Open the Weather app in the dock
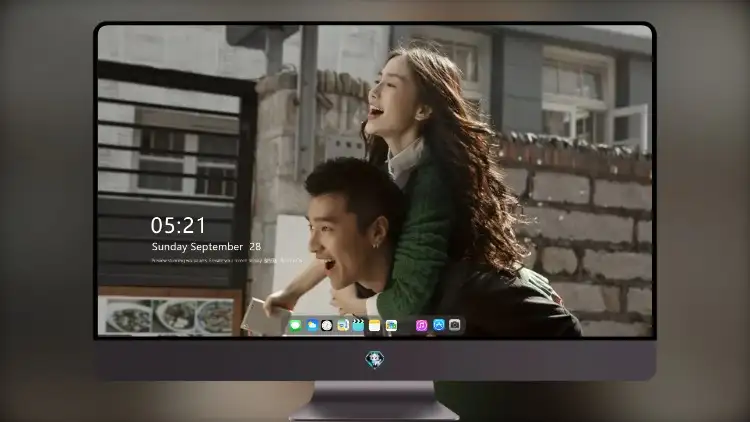750x422 pixels. coord(312,325)
